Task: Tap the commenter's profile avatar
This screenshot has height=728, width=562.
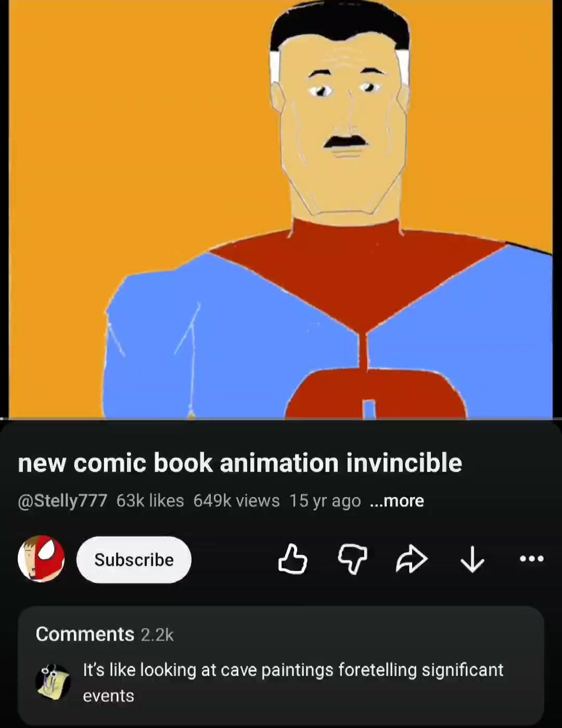Action: point(53,682)
